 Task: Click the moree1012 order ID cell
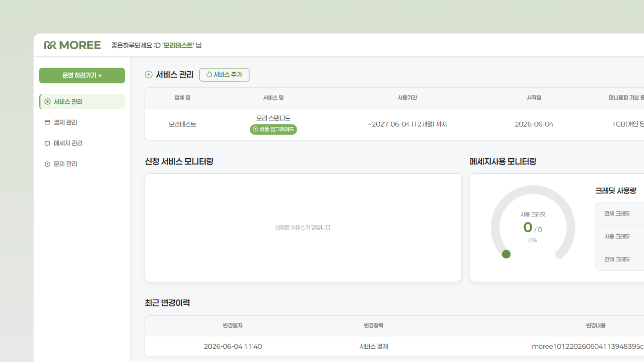point(588,346)
